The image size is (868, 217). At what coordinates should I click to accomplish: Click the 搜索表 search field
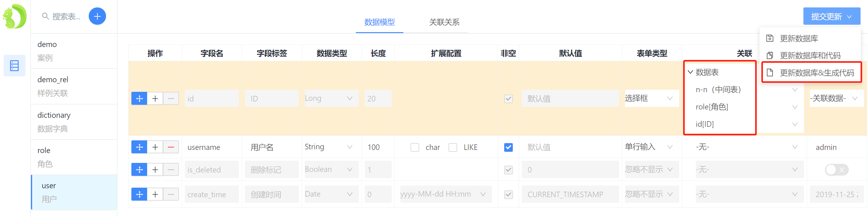click(x=66, y=16)
